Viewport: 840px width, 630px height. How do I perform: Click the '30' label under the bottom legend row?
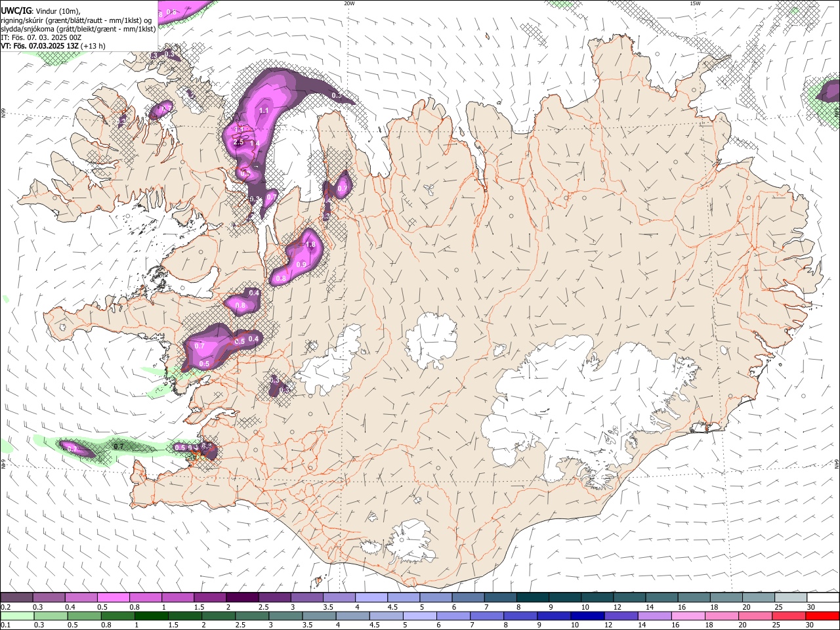pos(811,625)
